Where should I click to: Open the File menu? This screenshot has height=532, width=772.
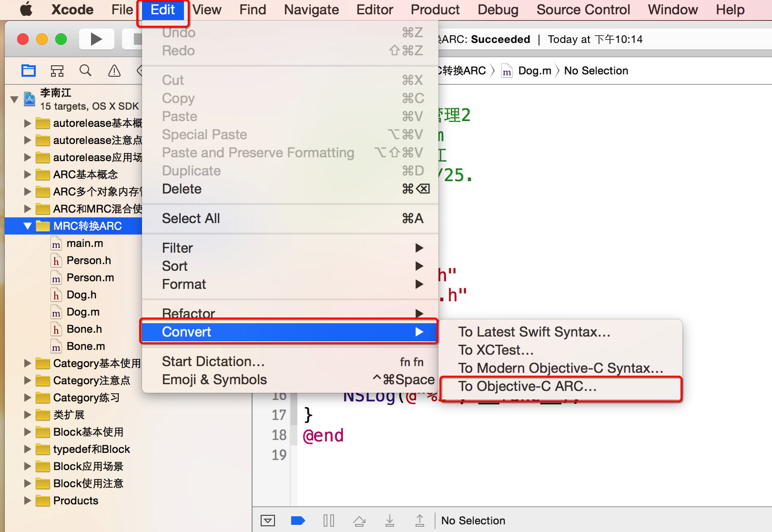122,10
